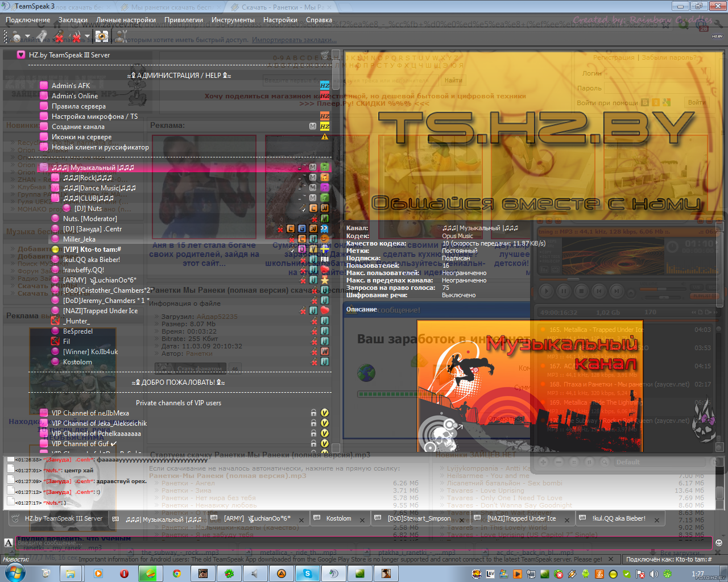
Task: Open dropdown arrow next to muted speaker icon
Action: pos(87,37)
